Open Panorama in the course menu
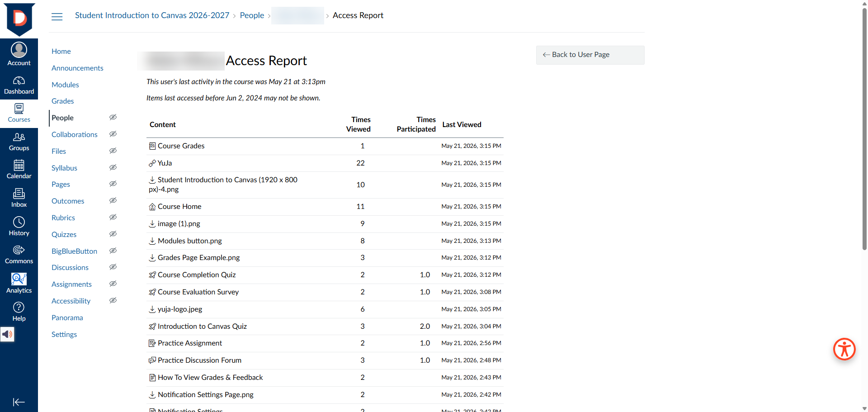This screenshot has height=412, width=868. pos(67,317)
